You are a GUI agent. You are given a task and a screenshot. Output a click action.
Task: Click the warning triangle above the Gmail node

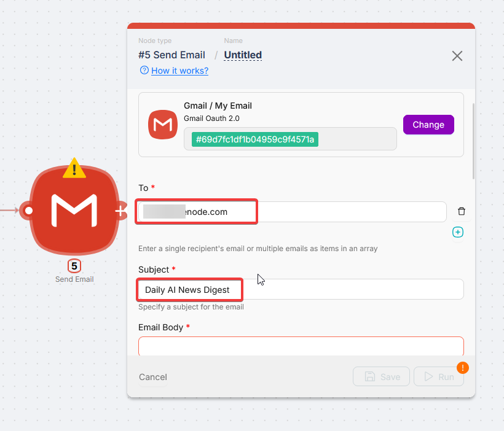tap(74, 168)
